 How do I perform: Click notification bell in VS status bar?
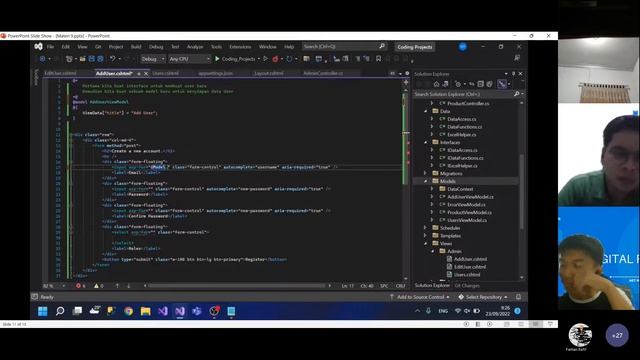(518, 297)
